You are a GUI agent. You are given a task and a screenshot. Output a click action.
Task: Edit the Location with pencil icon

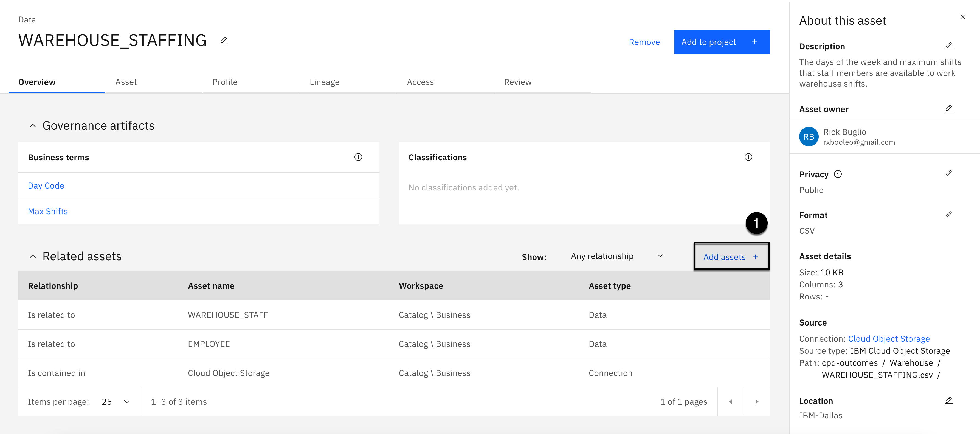click(948, 401)
